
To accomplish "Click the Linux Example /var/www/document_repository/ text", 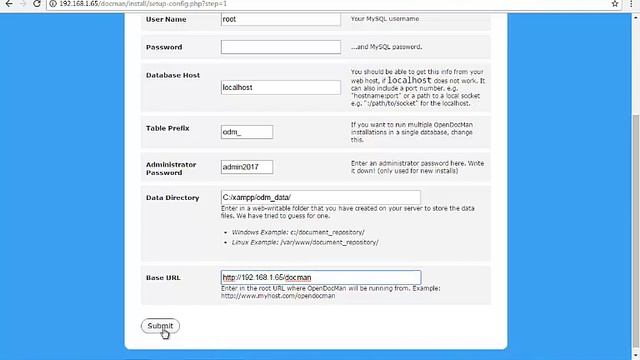I will 305,242.
